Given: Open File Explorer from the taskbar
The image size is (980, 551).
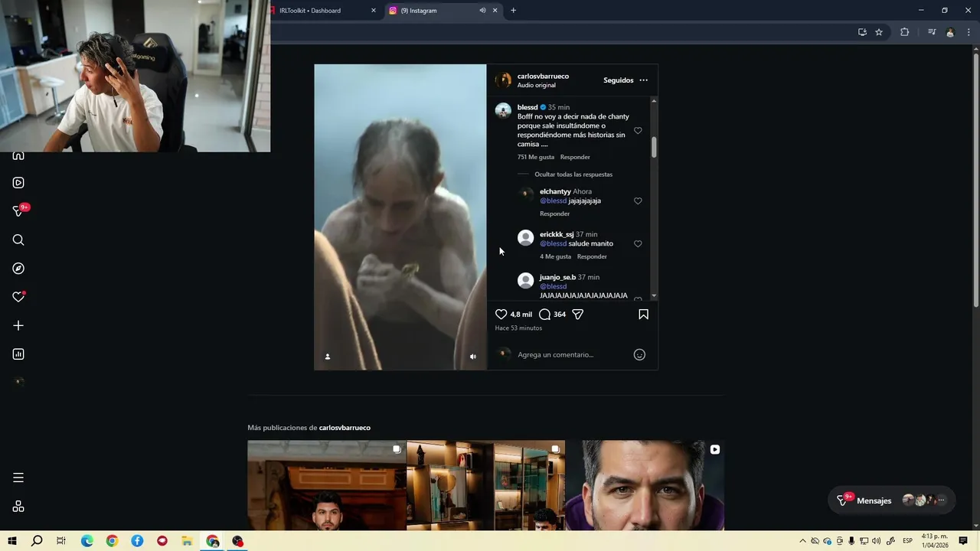Looking at the screenshot, I should [187, 541].
